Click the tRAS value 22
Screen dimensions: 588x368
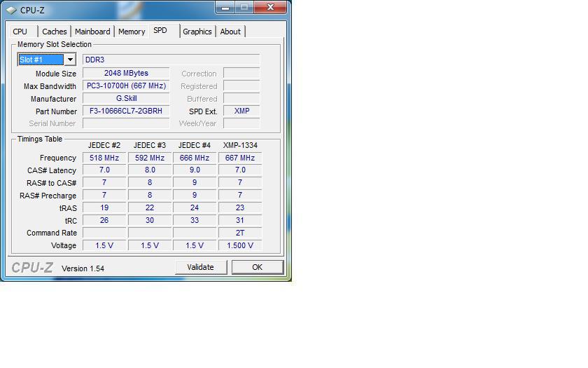pos(150,207)
